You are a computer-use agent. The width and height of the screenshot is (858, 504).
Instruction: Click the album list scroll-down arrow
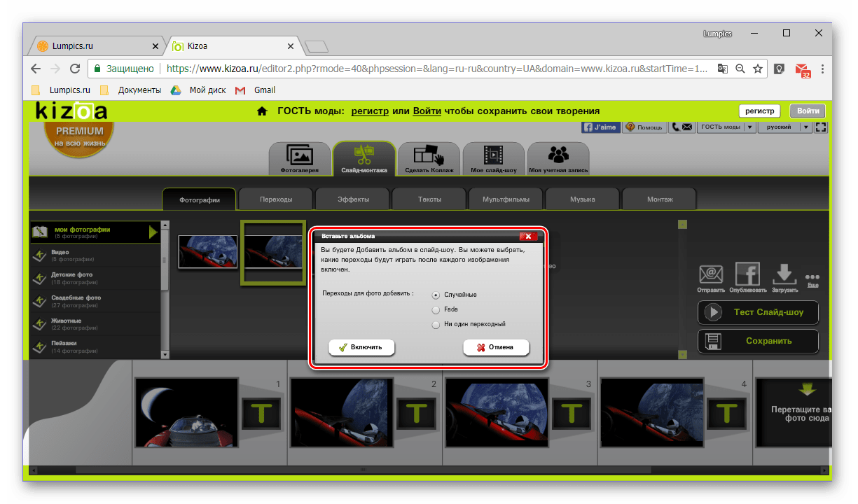(165, 354)
